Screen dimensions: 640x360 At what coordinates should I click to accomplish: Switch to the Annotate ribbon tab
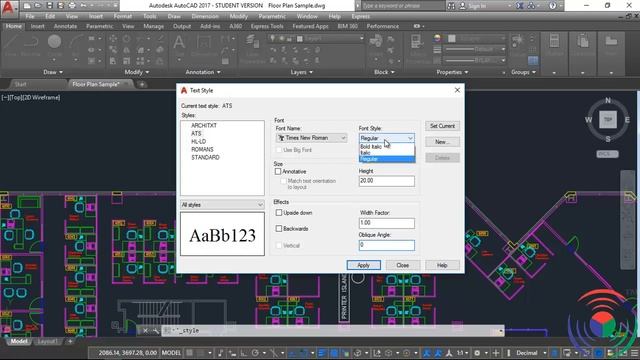coord(65,26)
